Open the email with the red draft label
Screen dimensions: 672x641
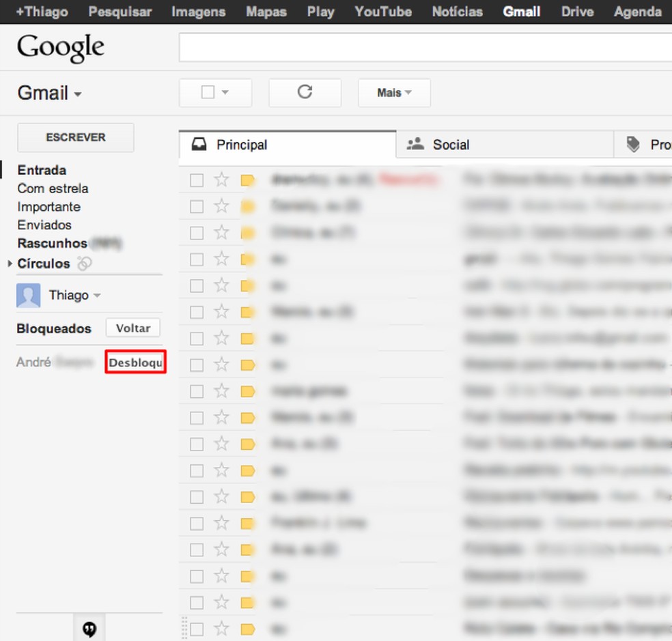[425, 180]
